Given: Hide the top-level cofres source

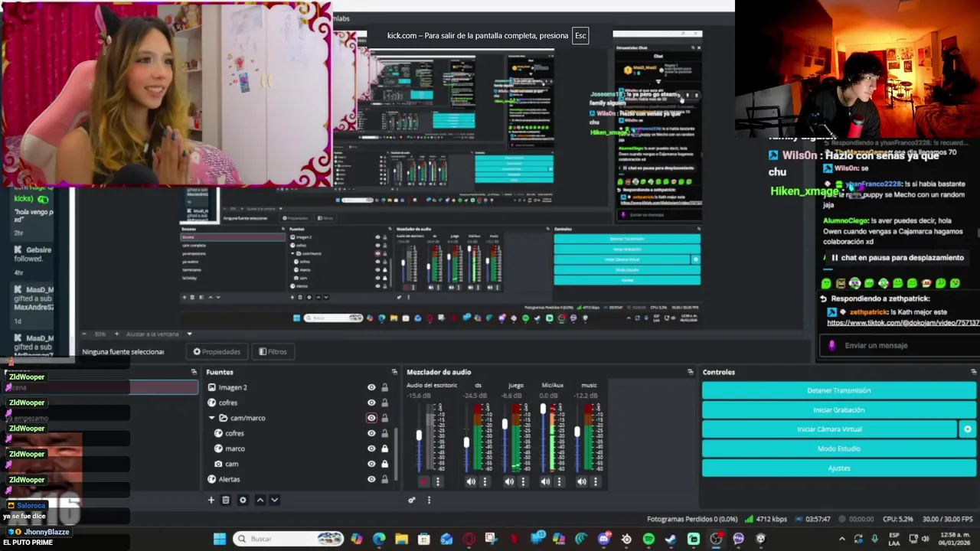Looking at the screenshot, I should (x=371, y=403).
